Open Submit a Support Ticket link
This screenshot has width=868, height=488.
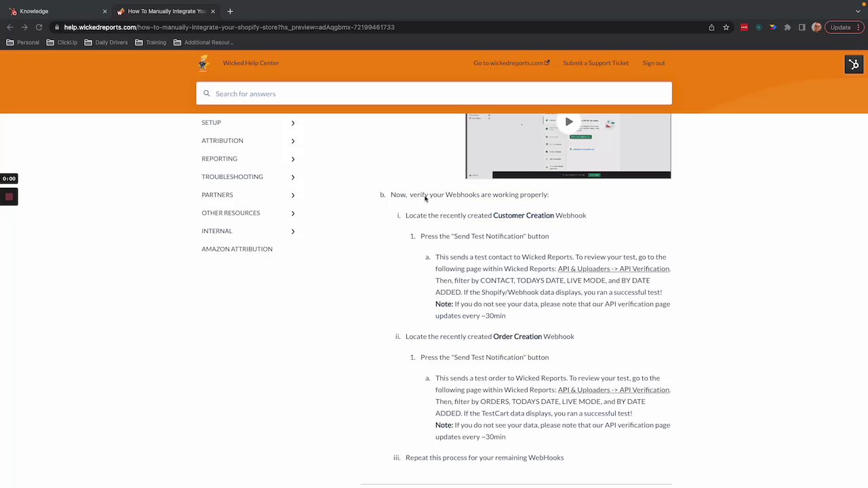(596, 63)
